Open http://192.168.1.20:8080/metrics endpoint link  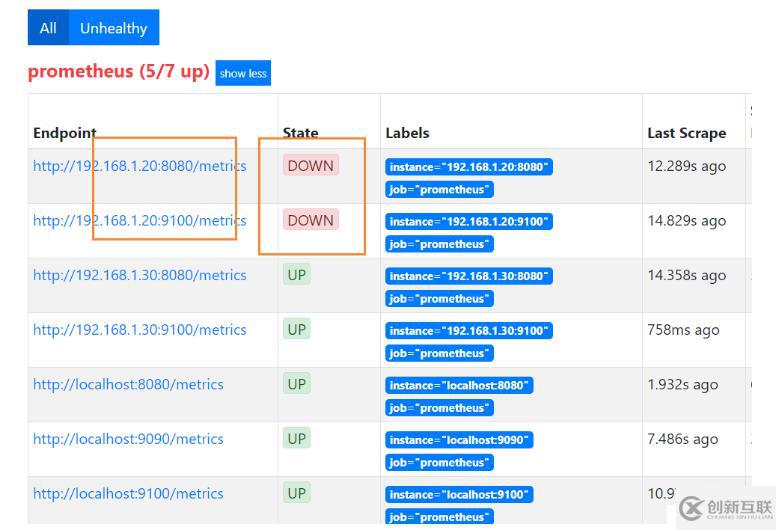coord(140,166)
